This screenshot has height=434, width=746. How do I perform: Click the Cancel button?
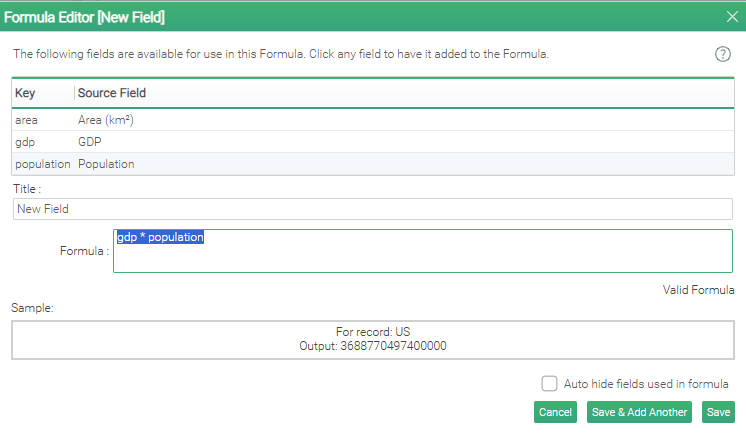(555, 412)
